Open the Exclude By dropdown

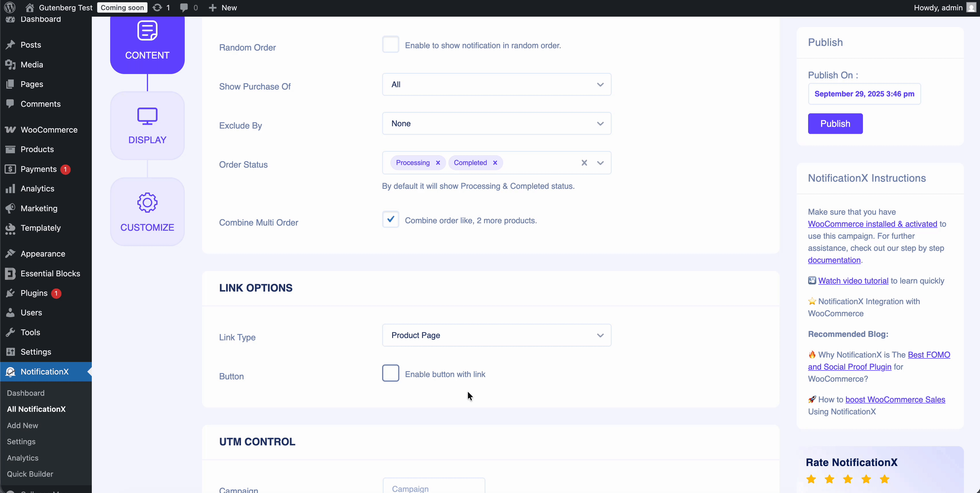[x=496, y=124]
